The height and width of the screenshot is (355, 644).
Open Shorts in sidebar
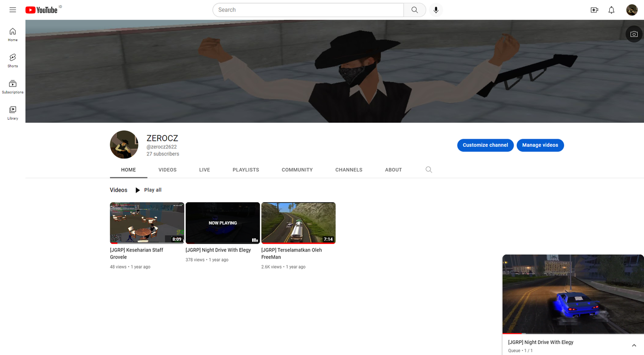tap(13, 60)
